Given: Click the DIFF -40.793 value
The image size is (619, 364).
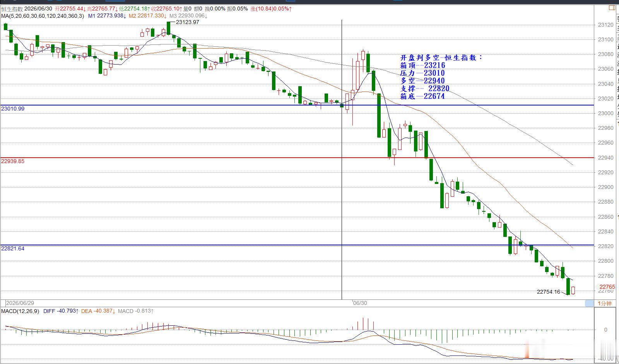Looking at the screenshot, I should click(61, 311).
